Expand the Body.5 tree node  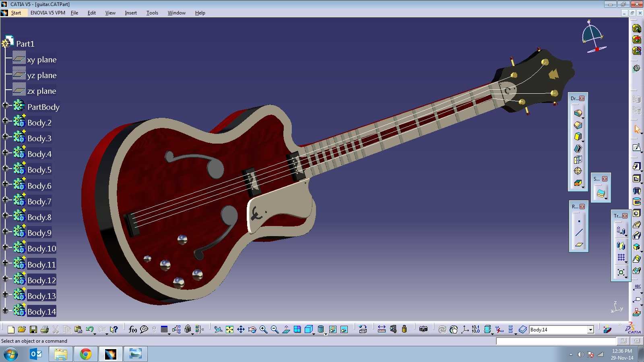click(5, 168)
